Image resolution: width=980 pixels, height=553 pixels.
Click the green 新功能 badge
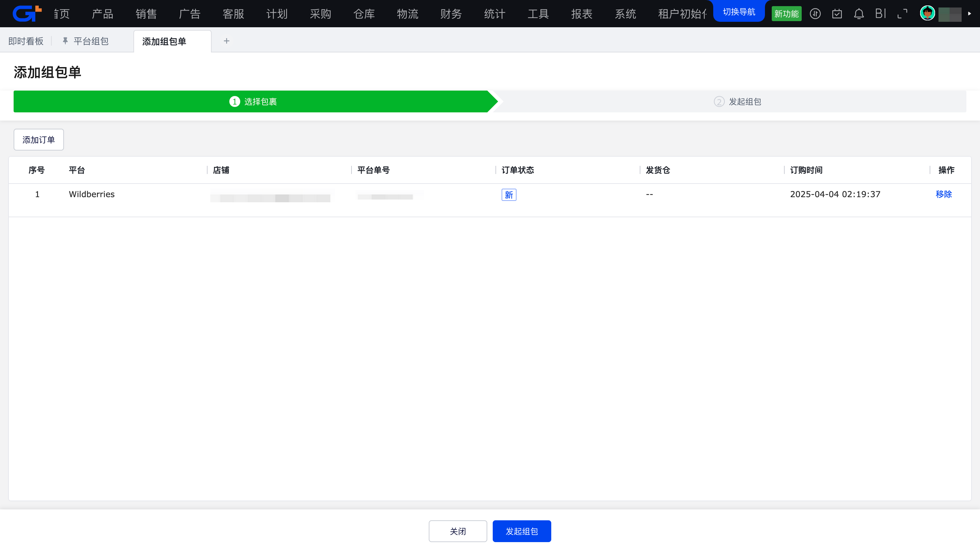pyautogui.click(x=786, y=14)
